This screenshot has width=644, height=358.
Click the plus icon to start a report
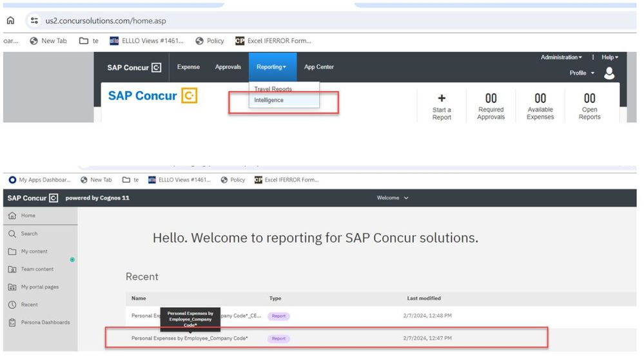[442, 99]
